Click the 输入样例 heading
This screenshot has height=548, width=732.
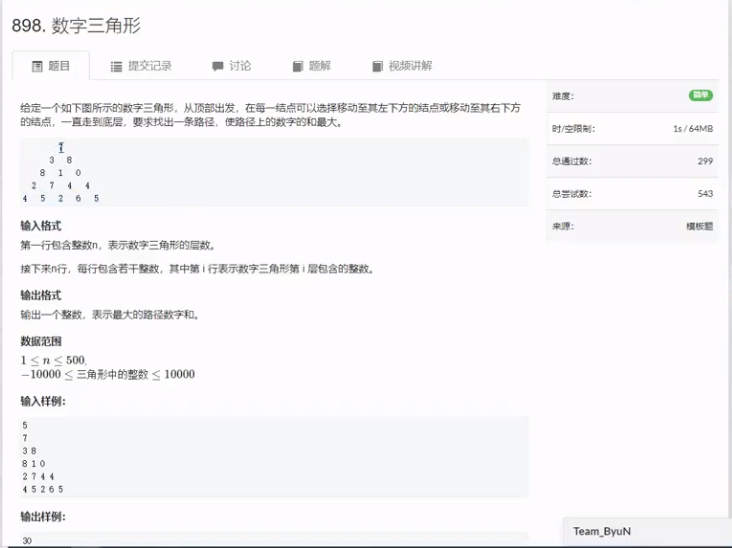pos(43,401)
